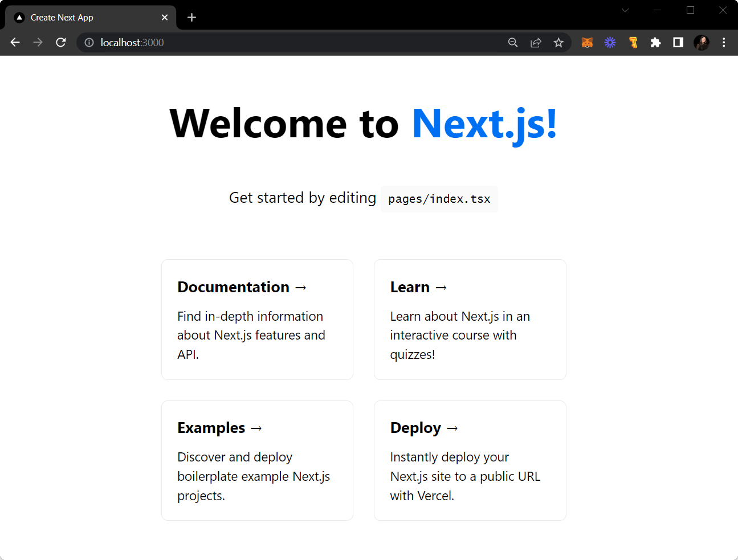Screen dimensions: 738x560
Task: Open the yellow scroll extension icon
Action: [633, 43]
